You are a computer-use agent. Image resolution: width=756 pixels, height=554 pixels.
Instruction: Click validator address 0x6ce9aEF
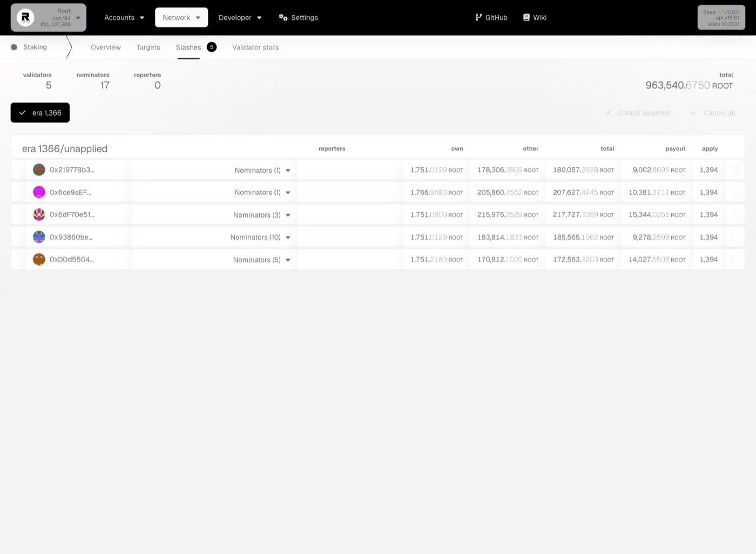coord(70,192)
